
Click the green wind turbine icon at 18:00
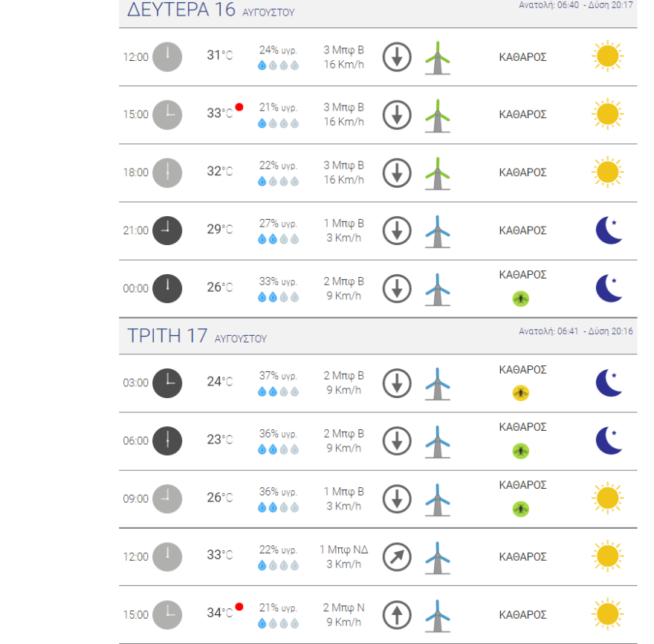pos(438,173)
